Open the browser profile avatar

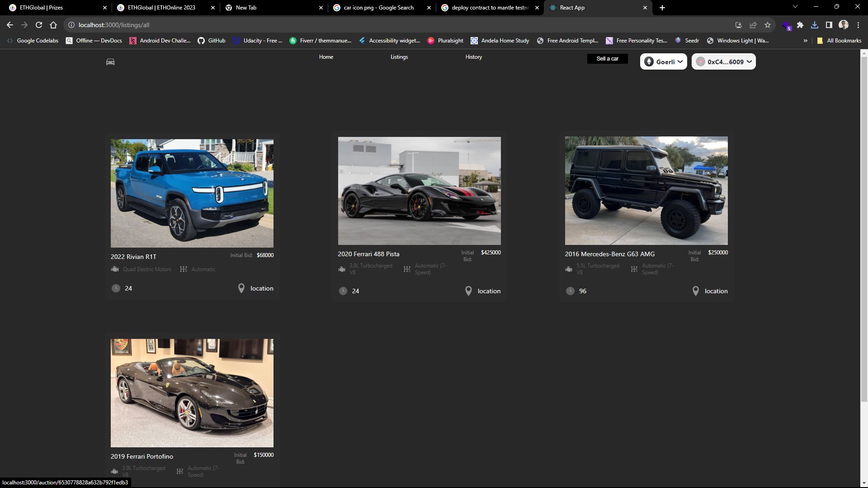(844, 25)
